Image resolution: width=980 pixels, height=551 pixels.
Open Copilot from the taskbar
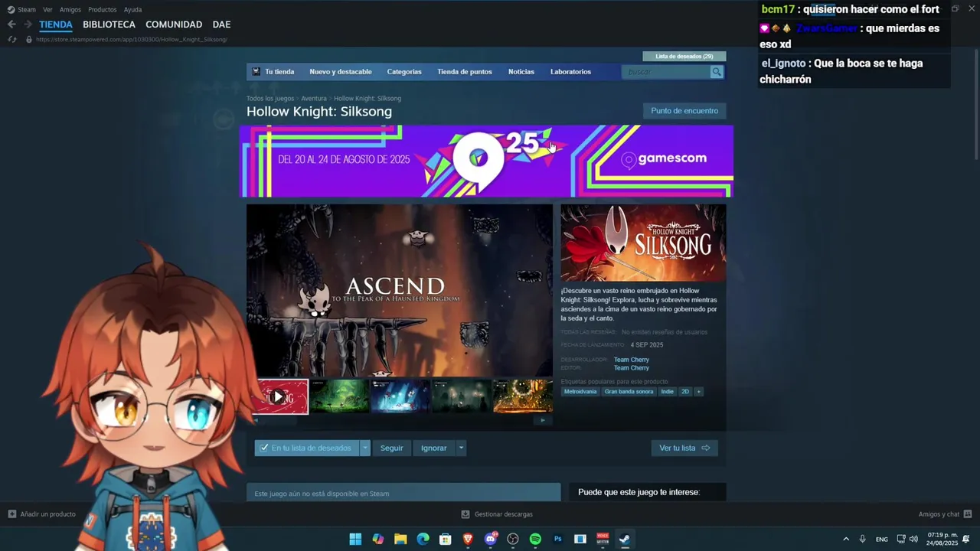point(377,540)
